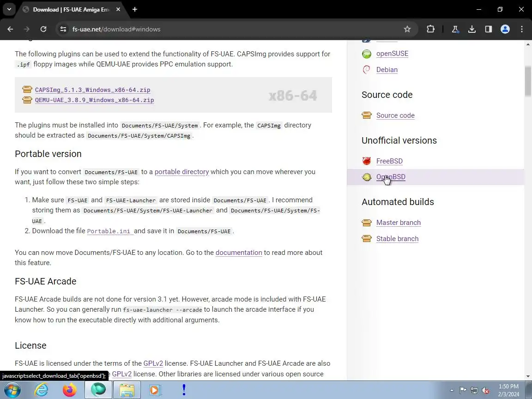Close the FS-UAE Download tab
532x399 pixels.
[x=118, y=10]
